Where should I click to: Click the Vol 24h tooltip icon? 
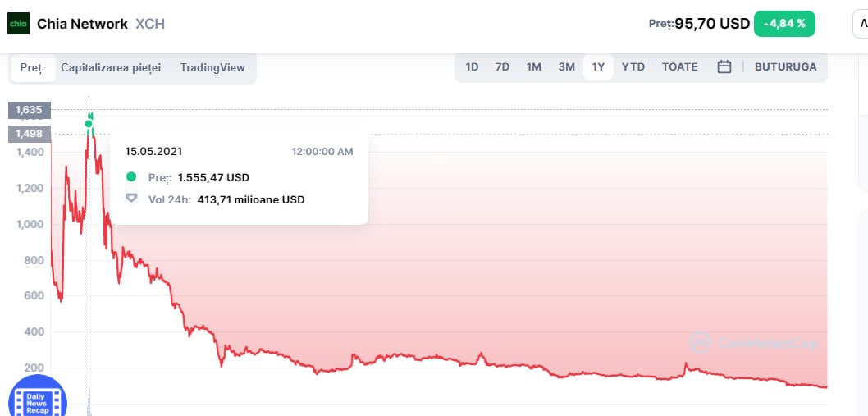(x=130, y=199)
